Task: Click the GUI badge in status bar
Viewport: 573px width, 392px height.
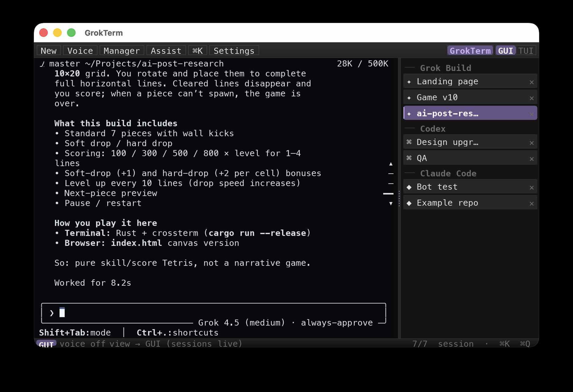Action: coord(46,344)
